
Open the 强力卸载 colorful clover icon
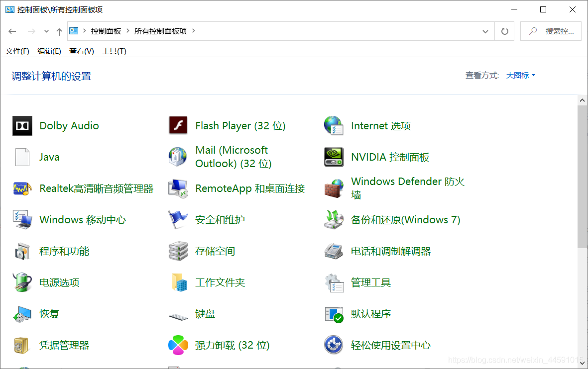tap(178, 345)
